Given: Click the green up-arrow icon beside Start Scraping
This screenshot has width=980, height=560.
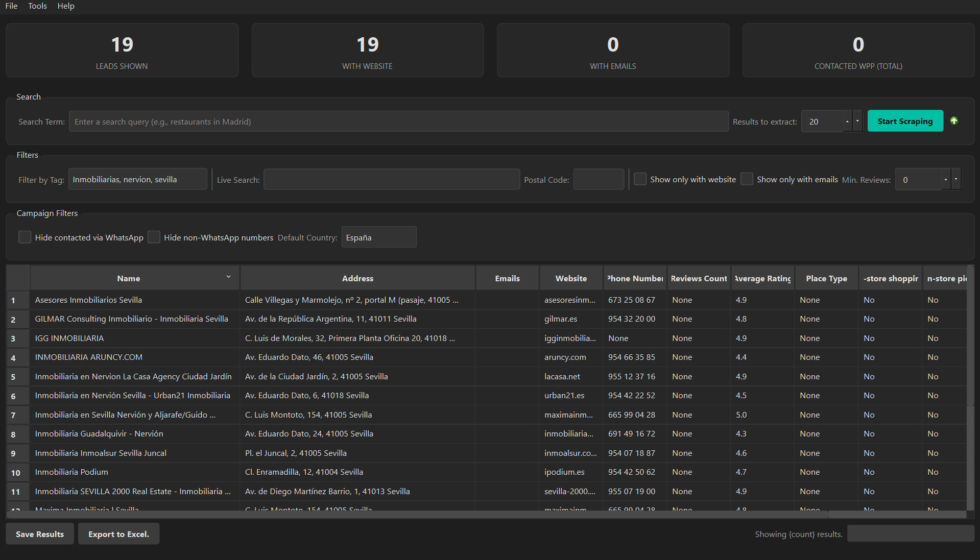Looking at the screenshot, I should (x=954, y=121).
